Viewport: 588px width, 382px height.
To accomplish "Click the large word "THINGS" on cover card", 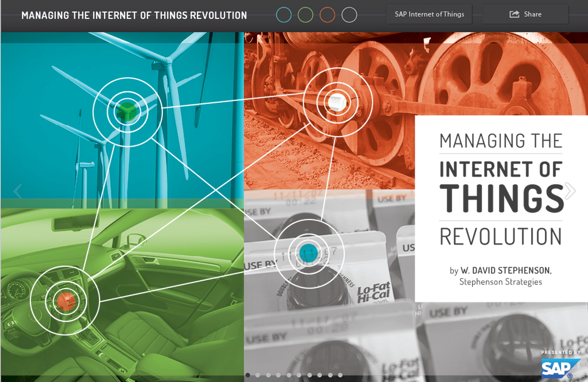I will coord(502,198).
